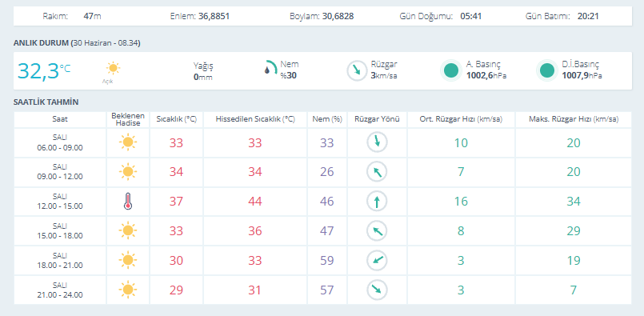Click wind direction arrow for 18.00 - 21.00
644x316 pixels.
pos(377,260)
